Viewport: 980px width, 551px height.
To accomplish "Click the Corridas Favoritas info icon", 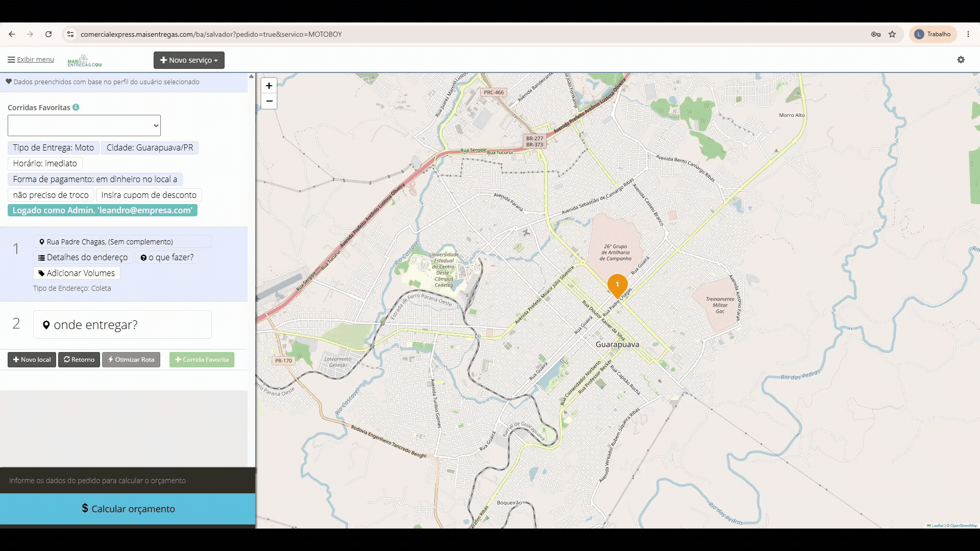I will 76,107.
